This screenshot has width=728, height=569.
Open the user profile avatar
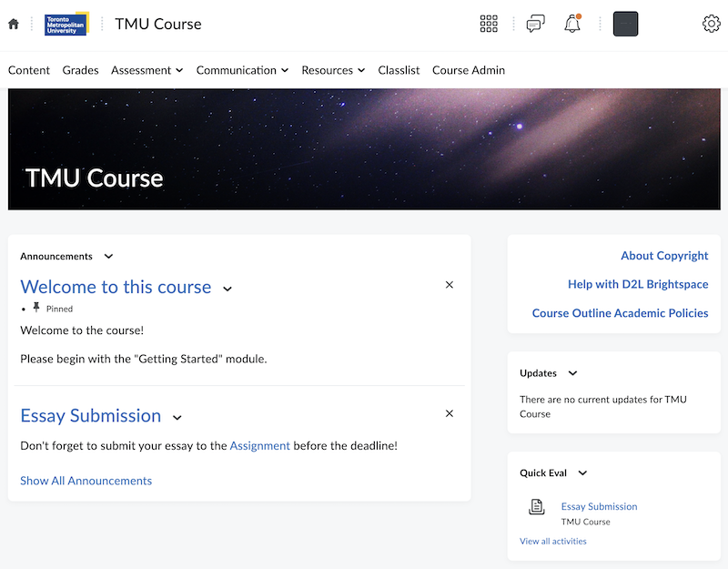tap(625, 25)
